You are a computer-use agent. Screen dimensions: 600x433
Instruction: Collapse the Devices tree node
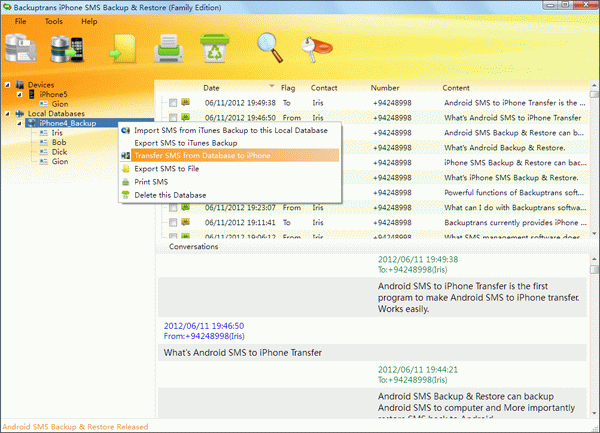[8, 85]
